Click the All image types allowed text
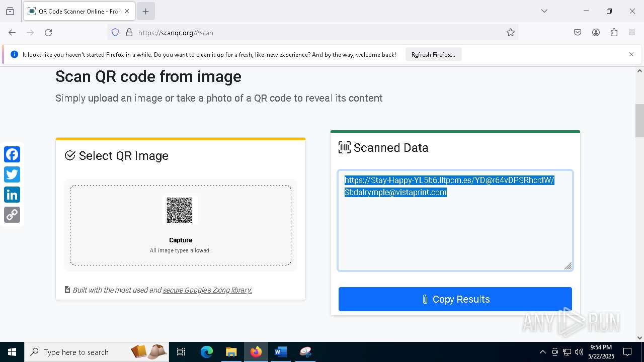This screenshot has height=362, width=644. pos(180,250)
